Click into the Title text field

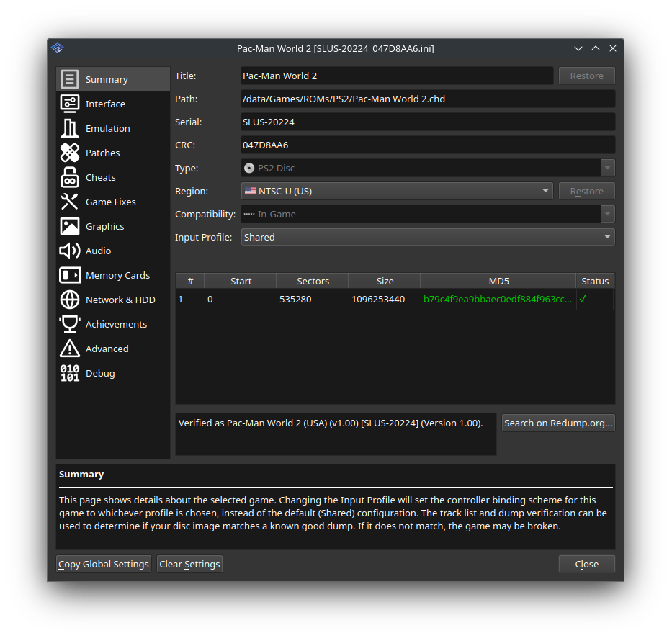click(x=396, y=76)
